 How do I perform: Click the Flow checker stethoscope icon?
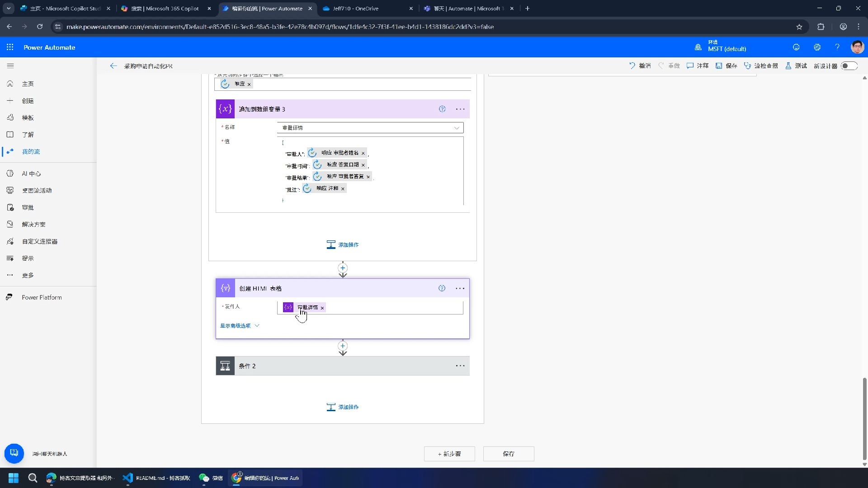click(747, 66)
